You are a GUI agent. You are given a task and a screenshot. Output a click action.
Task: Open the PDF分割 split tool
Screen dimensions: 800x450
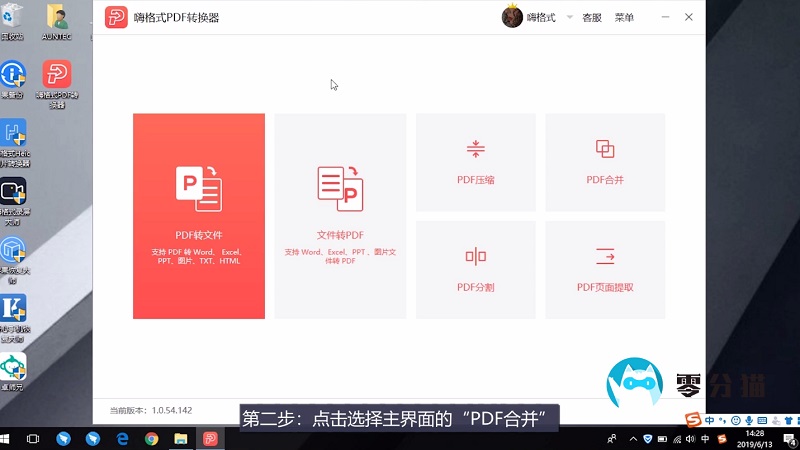(x=475, y=269)
